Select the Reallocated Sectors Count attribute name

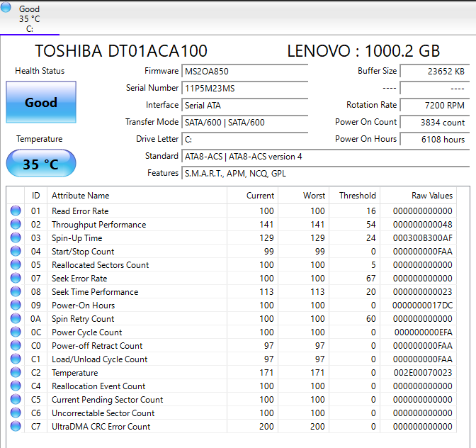(100, 265)
